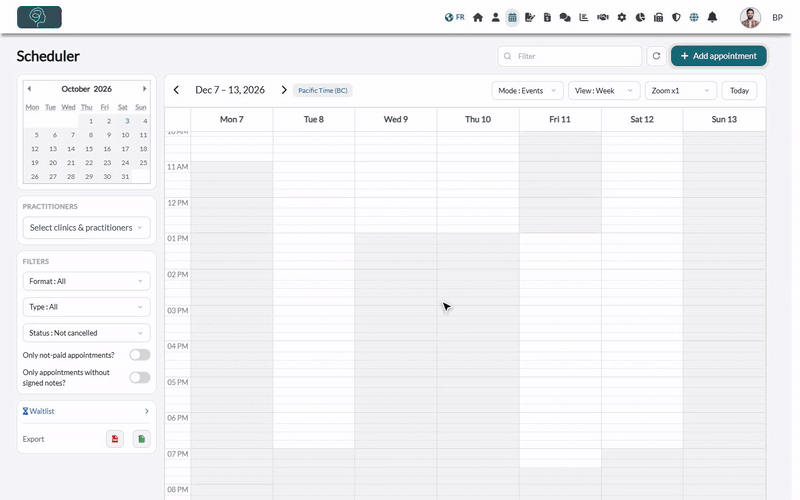800x500 pixels.
Task: Open the View: Week dropdown
Action: [x=604, y=91]
